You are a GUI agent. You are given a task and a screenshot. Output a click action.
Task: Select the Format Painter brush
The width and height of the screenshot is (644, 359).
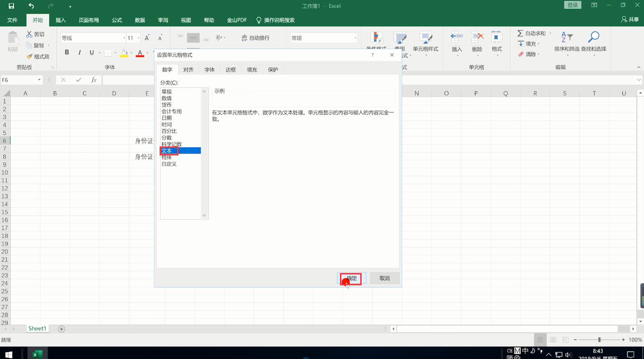tap(29, 56)
